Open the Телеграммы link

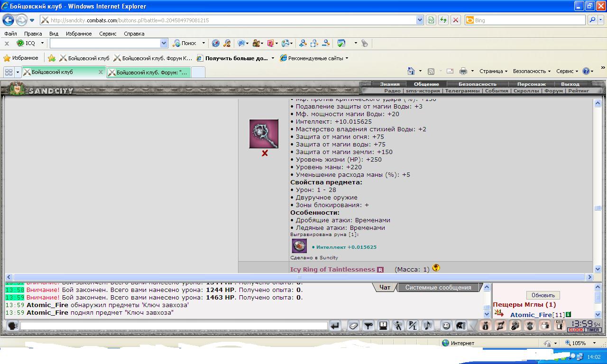(462, 91)
